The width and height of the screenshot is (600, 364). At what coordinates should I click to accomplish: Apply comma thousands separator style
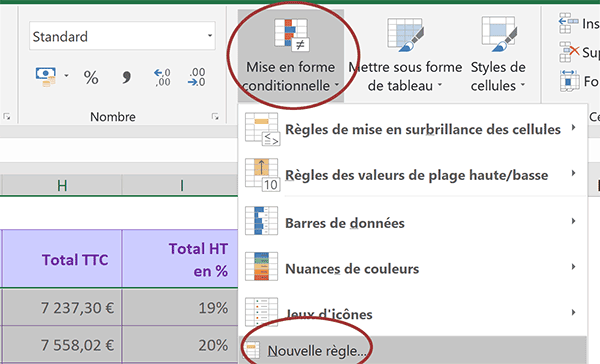click(126, 78)
